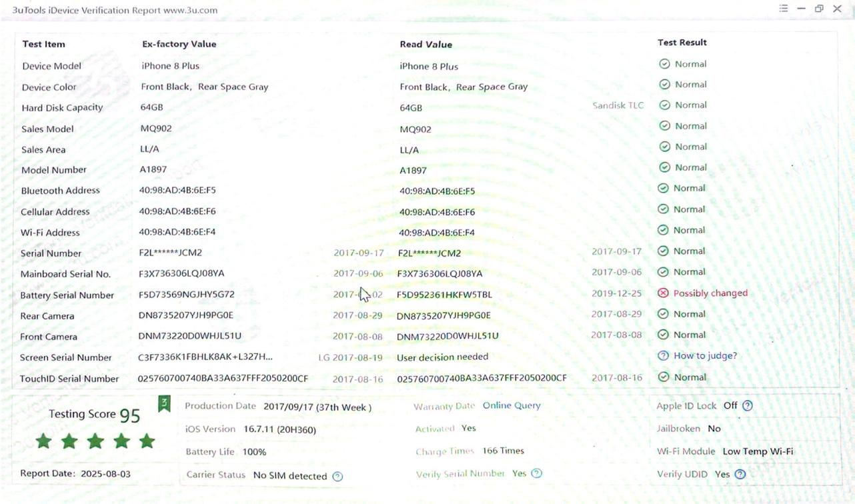Click the green check icon for Sales Model
855x504 pixels.
coord(664,126)
